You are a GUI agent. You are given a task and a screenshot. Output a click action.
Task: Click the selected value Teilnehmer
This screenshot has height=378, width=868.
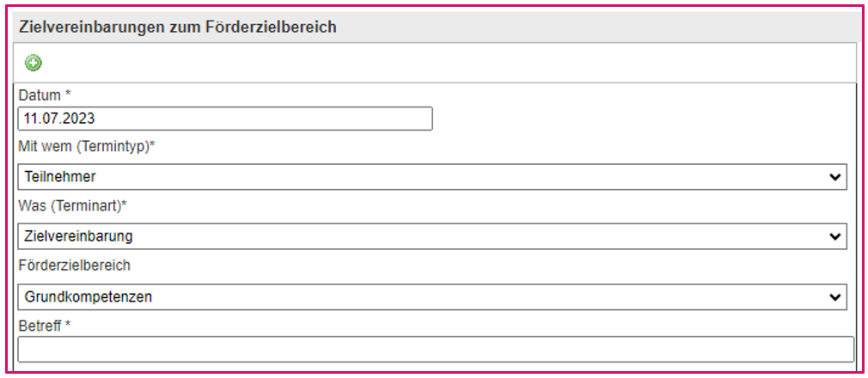60,177
